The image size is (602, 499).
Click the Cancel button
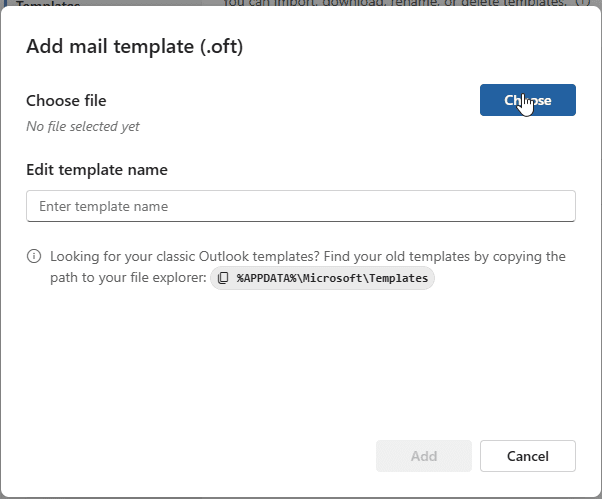point(527,456)
